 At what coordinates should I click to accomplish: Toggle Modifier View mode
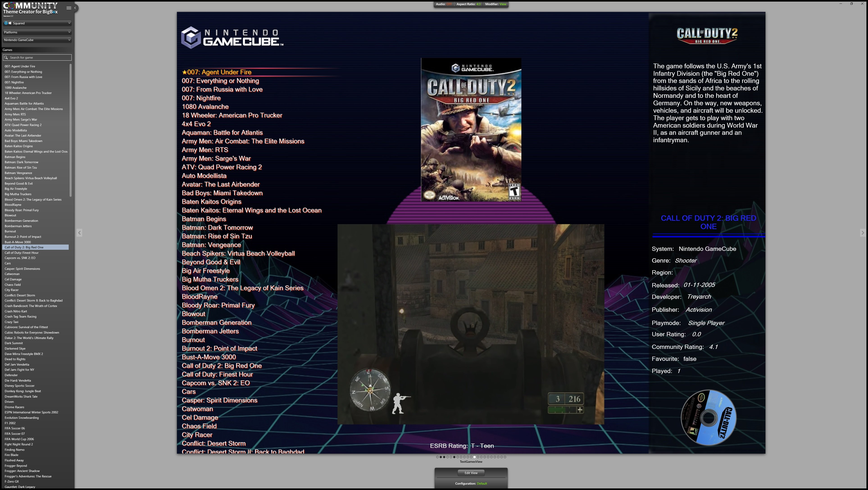pyautogui.click(x=496, y=4)
